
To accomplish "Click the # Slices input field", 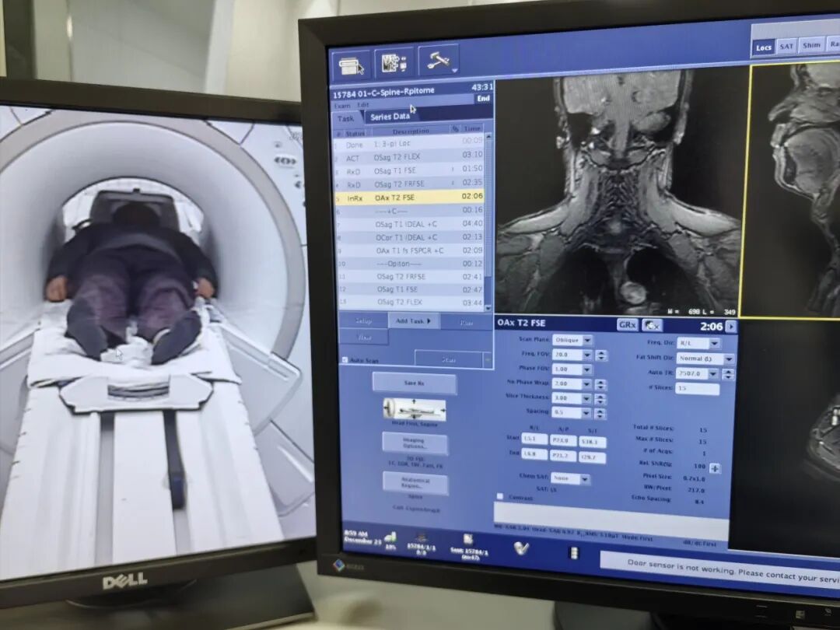I will point(696,388).
